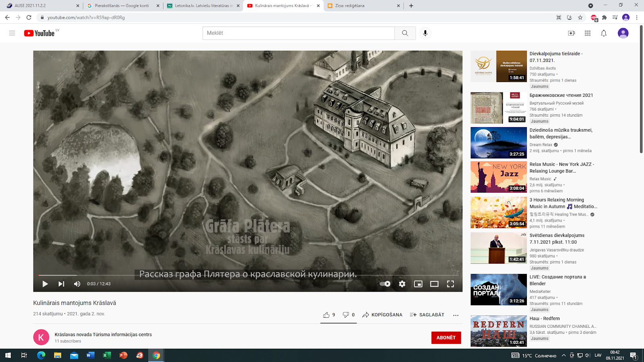Click the video title Kulinārais mantojums Krāslavā
644x362 pixels.
coord(74,303)
